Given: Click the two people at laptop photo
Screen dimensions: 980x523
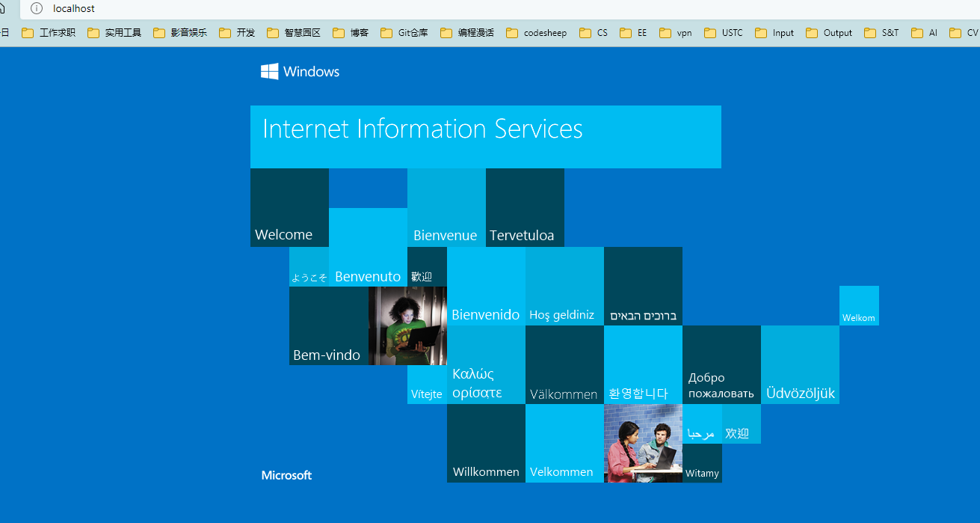Looking at the screenshot, I should [x=643, y=443].
